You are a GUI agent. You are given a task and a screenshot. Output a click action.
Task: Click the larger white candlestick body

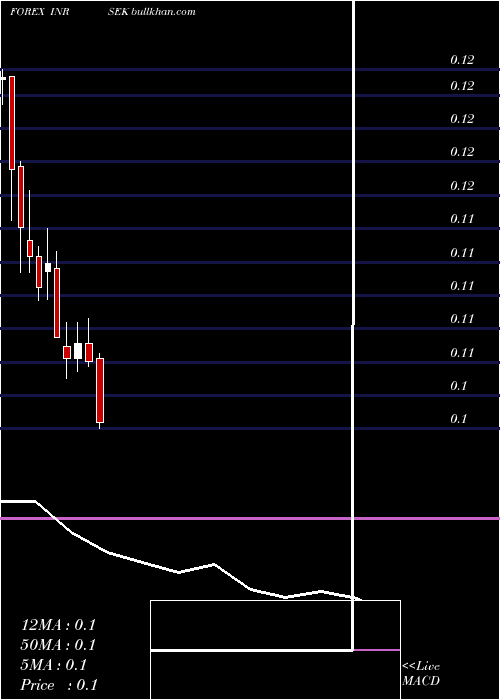pos(78,351)
